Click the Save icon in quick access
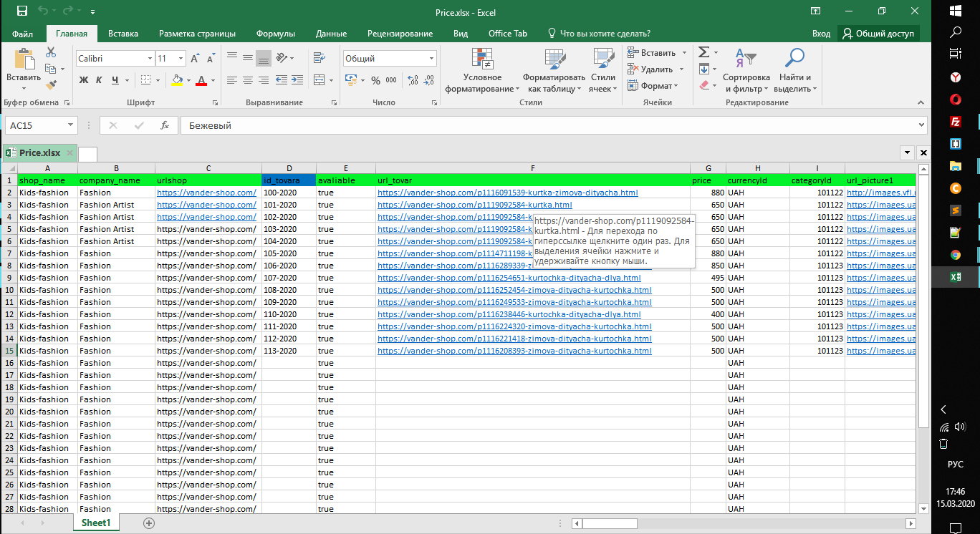This screenshot has width=980, height=534. (22, 11)
